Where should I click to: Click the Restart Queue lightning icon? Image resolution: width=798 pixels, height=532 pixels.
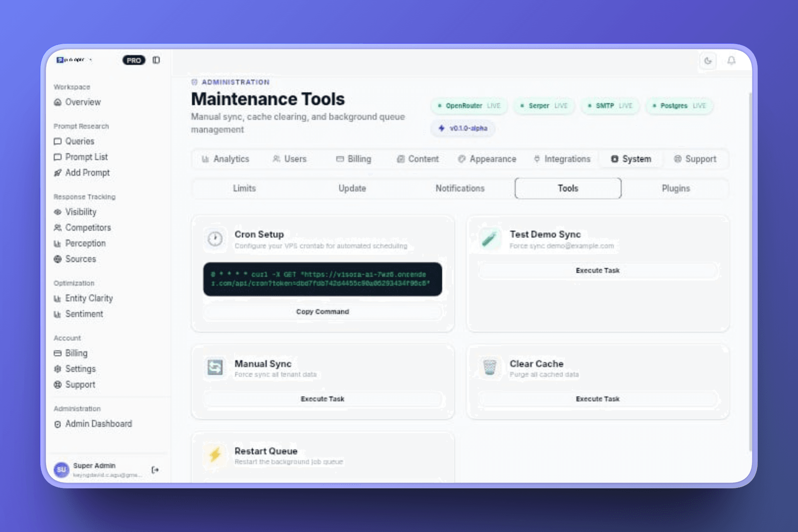coord(215,455)
